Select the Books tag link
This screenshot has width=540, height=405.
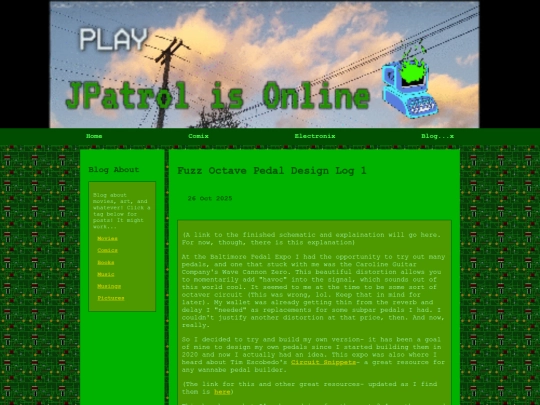pos(106,262)
